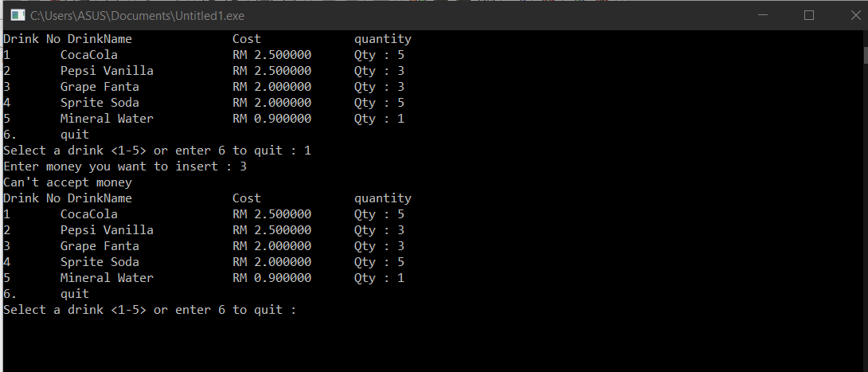The height and width of the screenshot is (372, 868).
Task: Click "Qty : 1" in the first list
Action: [x=379, y=119]
